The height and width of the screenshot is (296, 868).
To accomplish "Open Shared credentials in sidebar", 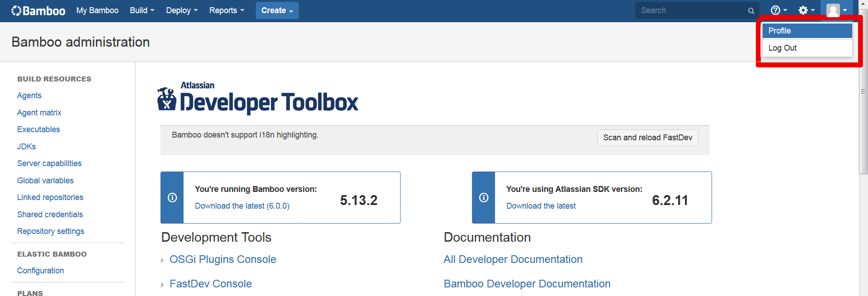I will pos(50,215).
